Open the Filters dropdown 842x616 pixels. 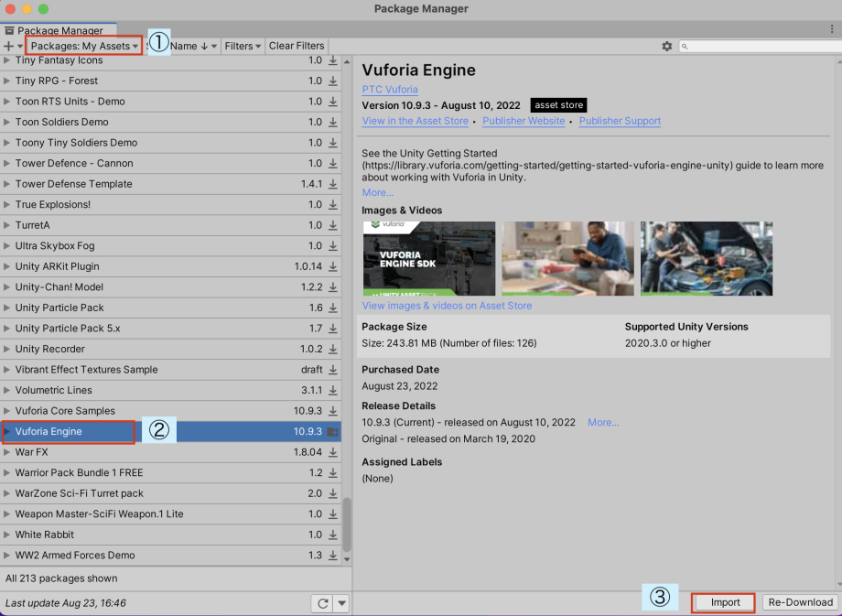tap(243, 46)
